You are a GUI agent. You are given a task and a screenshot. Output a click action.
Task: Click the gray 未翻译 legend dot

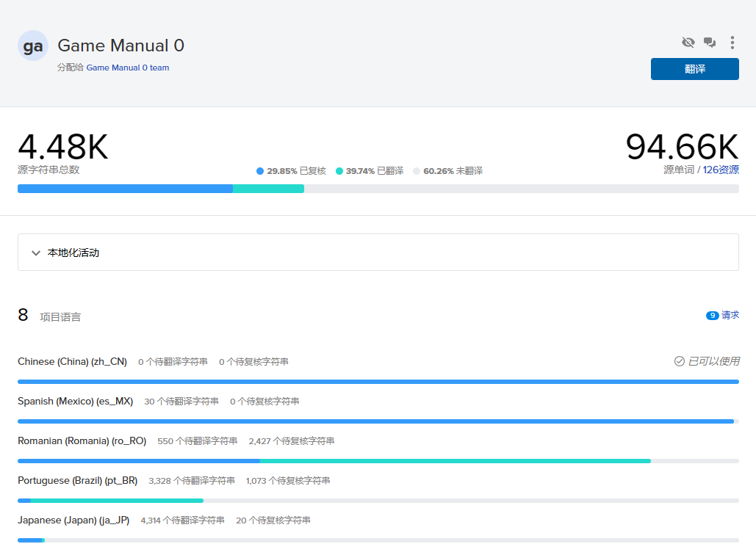click(417, 171)
